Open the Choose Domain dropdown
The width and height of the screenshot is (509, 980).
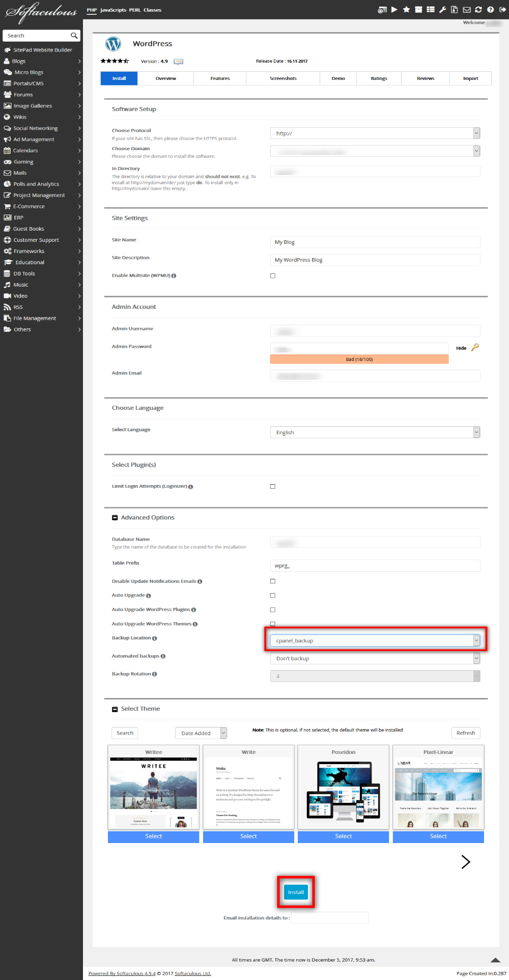[x=375, y=151]
